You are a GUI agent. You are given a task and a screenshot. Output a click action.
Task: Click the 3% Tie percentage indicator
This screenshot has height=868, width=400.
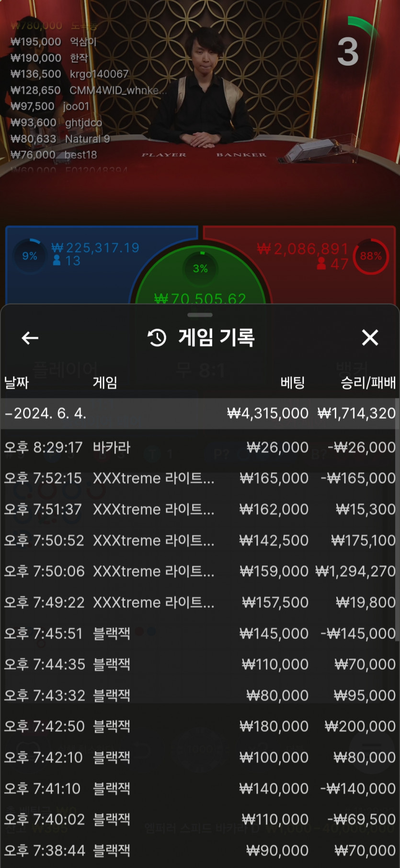coord(200,268)
